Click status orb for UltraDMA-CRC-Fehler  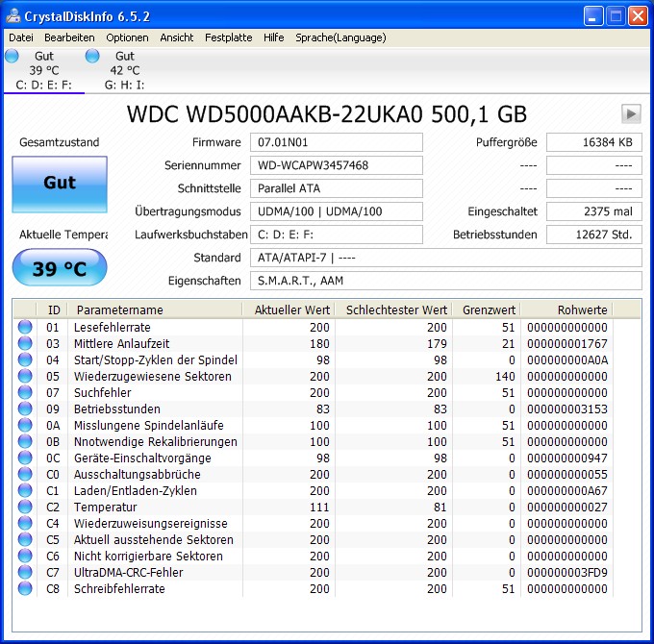click(x=25, y=572)
